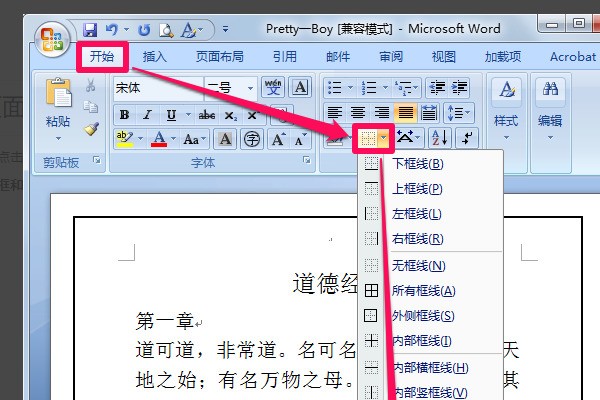This screenshot has height=400, width=600.
Task: Align text left
Action: coord(334,113)
